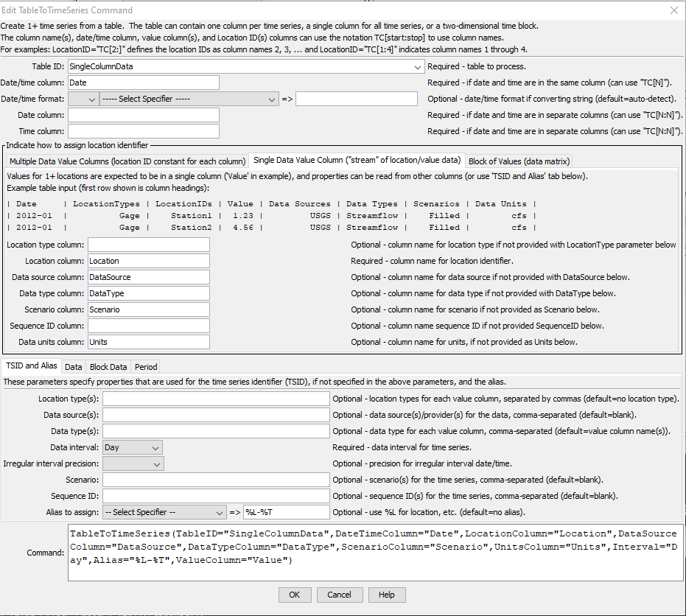This screenshot has height=616, width=686.
Task: Click the Location type(s) field
Action: (216, 399)
